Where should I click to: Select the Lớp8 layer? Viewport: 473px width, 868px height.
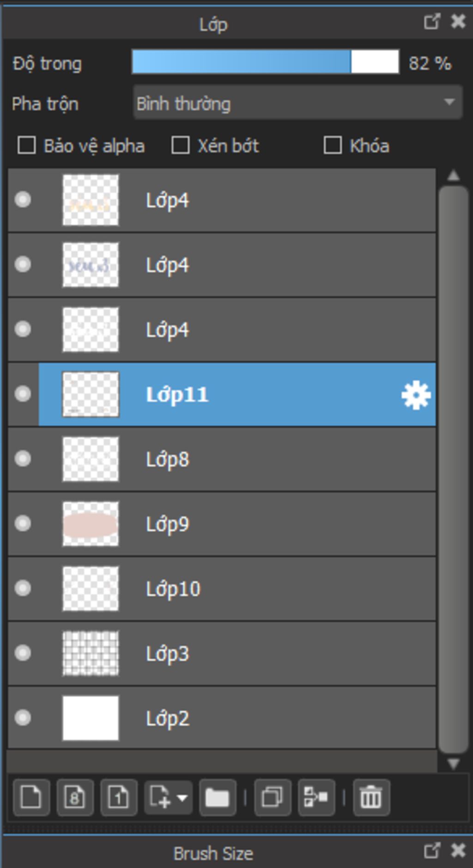[222, 459]
